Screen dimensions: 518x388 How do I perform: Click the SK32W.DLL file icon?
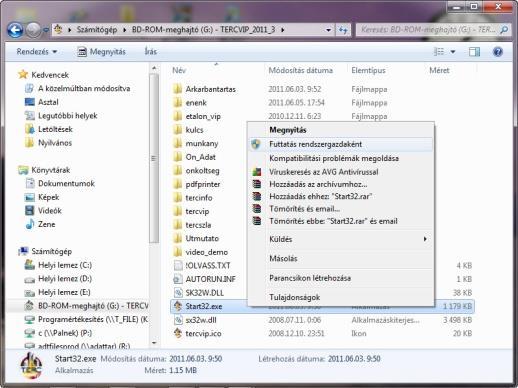pos(178,292)
